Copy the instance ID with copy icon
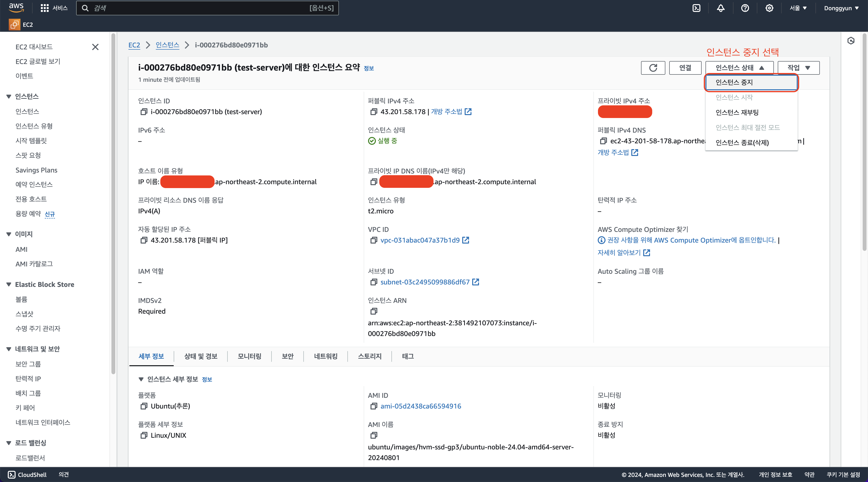The height and width of the screenshot is (482, 868). tap(144, 112)
